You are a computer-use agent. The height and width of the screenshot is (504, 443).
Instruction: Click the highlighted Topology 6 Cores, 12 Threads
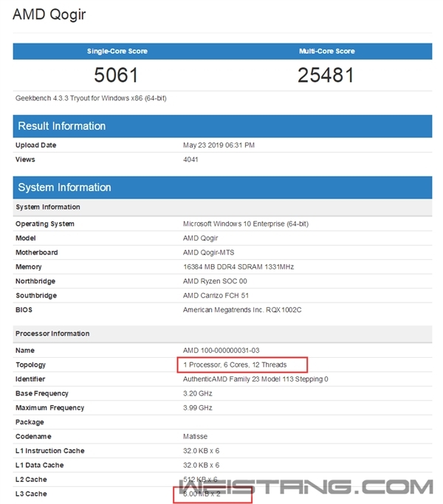pos(240,365)
